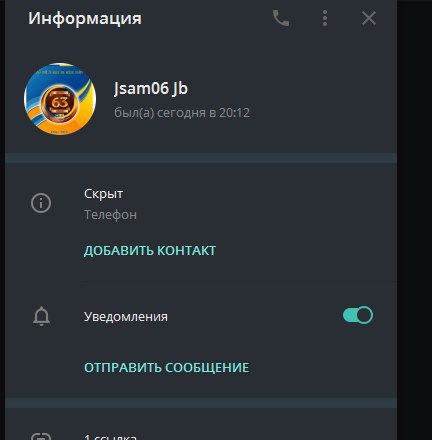Click the Информация panel title
The image size is (432, 440).
pos(85,18)
